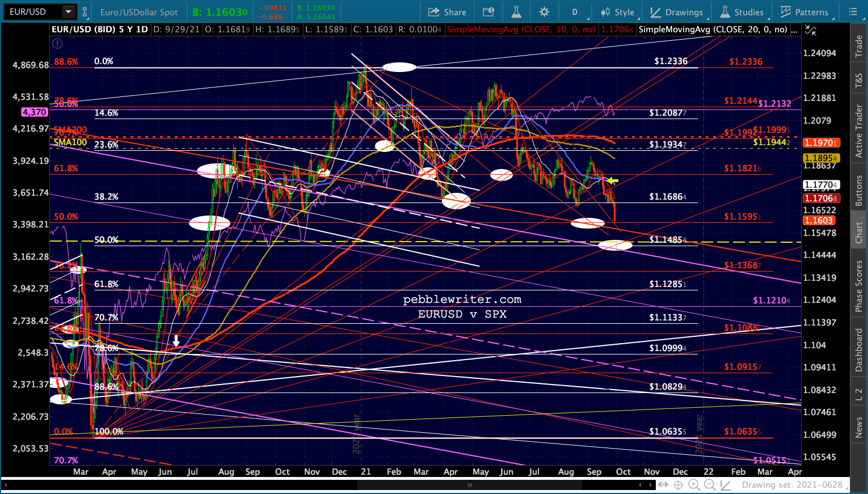Open the symbol info card icon

(488, 12)
